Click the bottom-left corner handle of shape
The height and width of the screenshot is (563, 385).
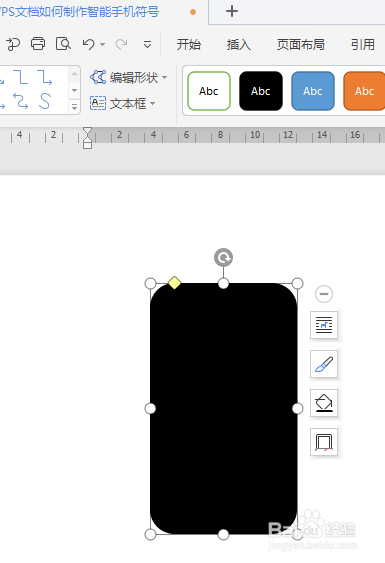point(150,534)
